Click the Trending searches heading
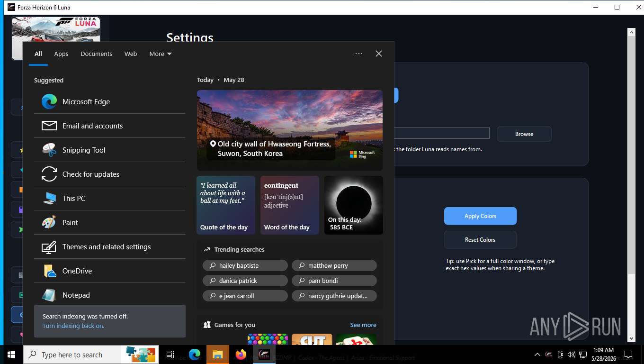The image size is (644, 364). point(239,249)
